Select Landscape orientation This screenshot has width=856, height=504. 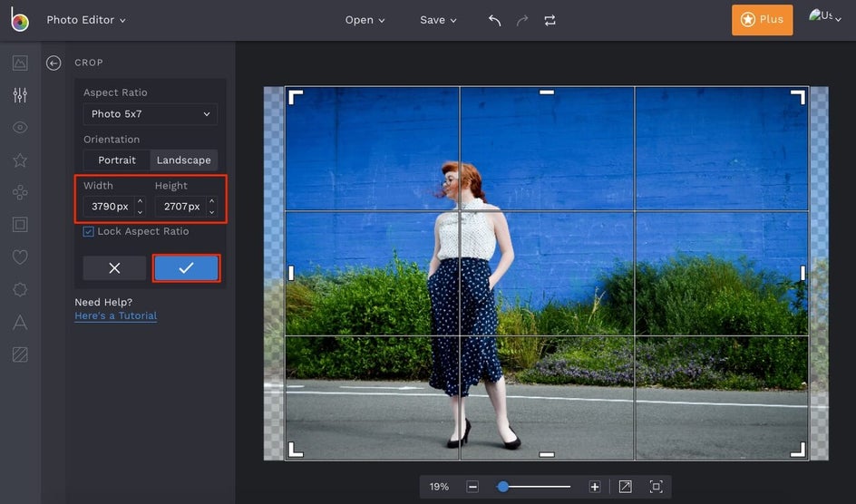[183, 160]
